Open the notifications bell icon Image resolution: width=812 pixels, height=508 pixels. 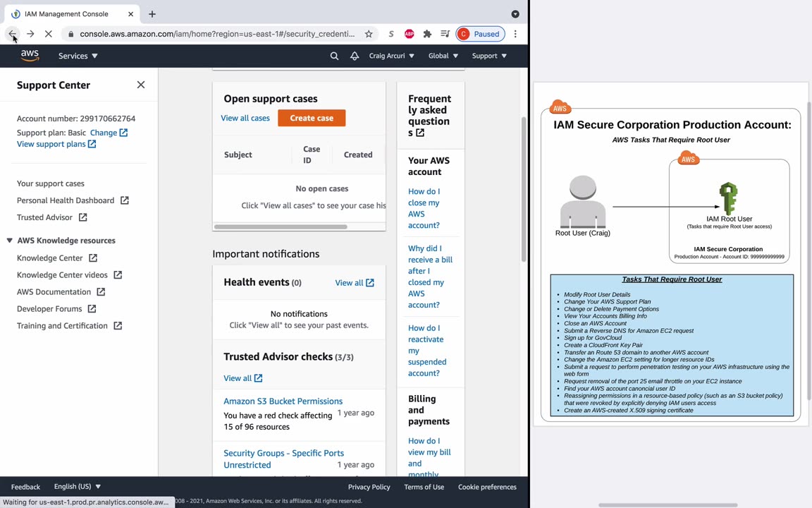tap(355, 56)
